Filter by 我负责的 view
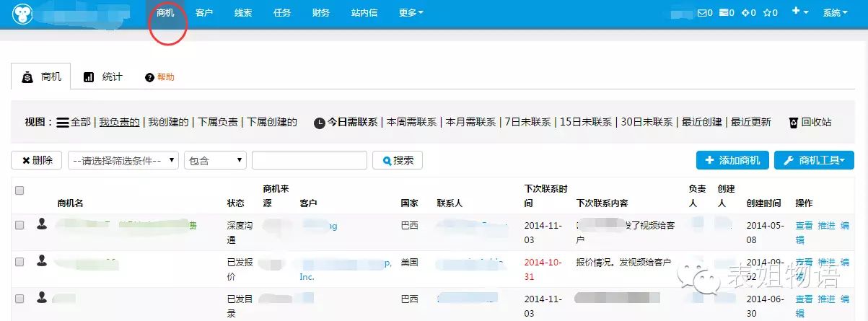The image size is (868, 321). pyautogui.click(x=119, y=122)
